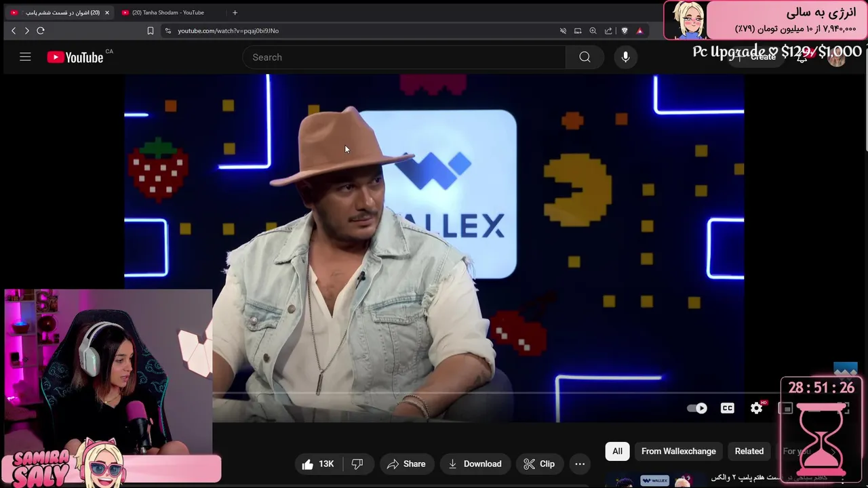Go to the YouTube home logo
The height and width of the screenshot is (488, 868).
(x=75, y=57)
